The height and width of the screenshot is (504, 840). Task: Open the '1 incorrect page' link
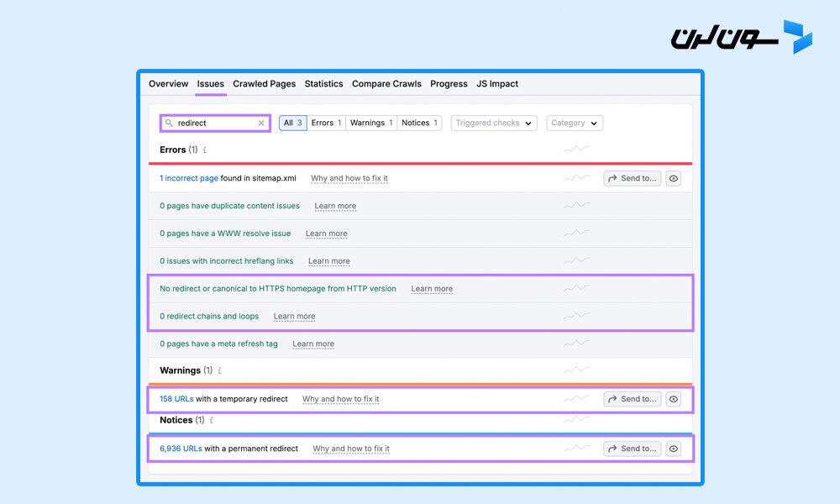(x=188, y=178)
